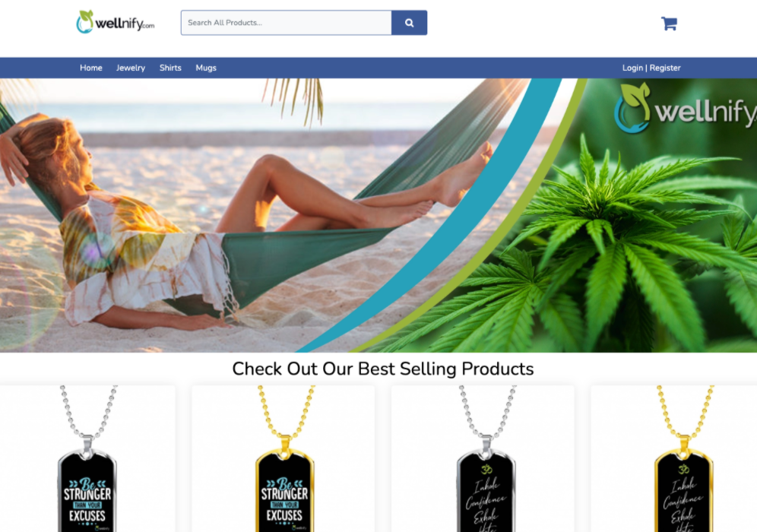
Task: Click the silver chain of the first necklace
Action: click(x=87, y=410)
